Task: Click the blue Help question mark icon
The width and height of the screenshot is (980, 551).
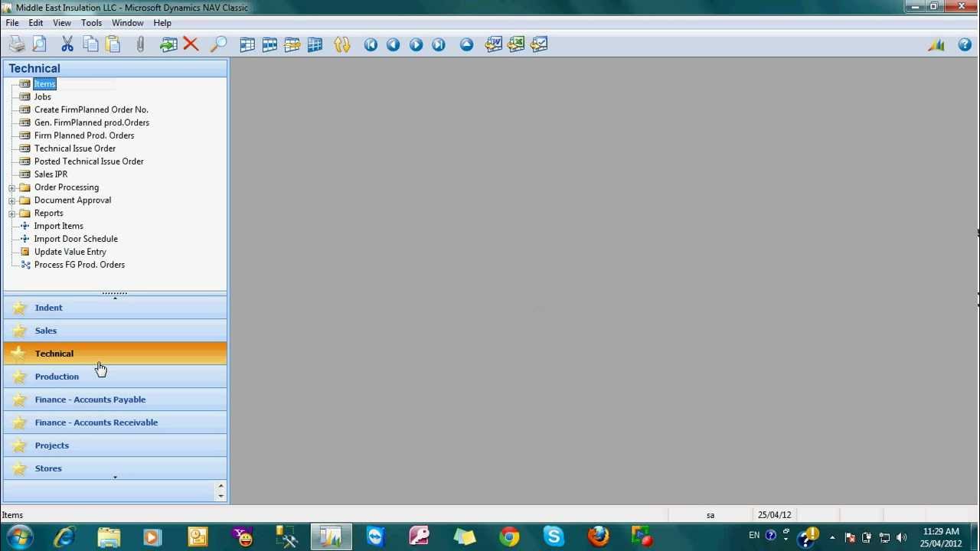Action: (965, 44)
